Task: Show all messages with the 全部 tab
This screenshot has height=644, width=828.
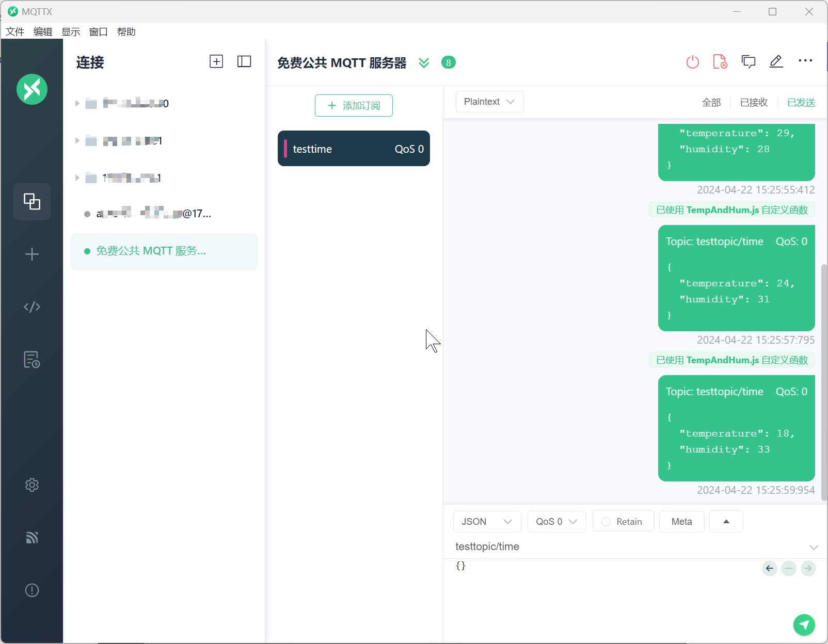Action: (711, 102)
